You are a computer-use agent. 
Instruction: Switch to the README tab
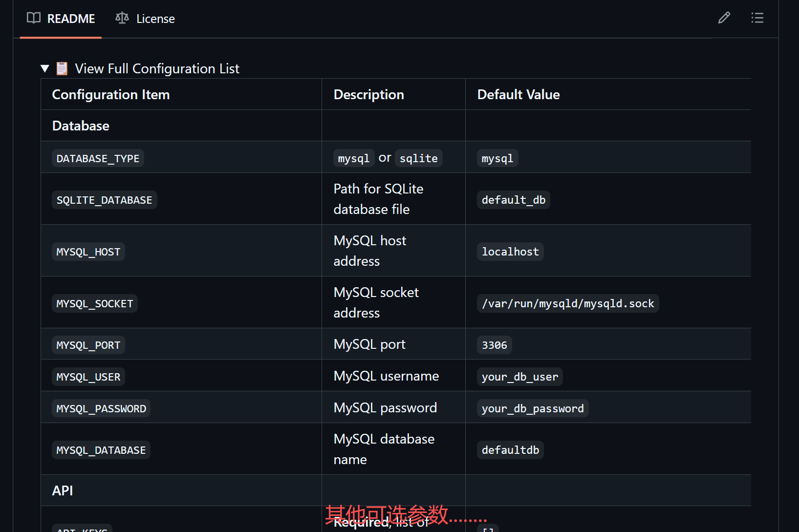(70, 19)
